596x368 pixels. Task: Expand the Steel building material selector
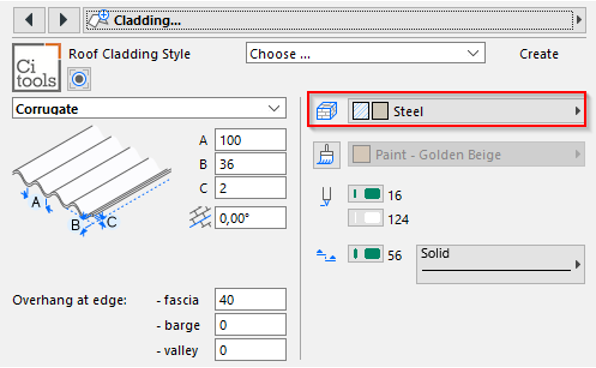466,111
